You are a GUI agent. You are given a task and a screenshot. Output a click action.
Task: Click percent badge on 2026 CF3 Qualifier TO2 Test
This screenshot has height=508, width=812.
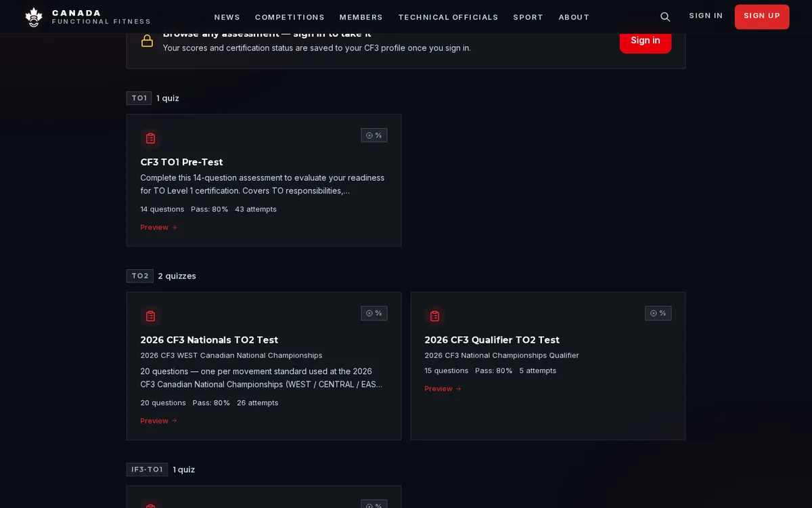click(658, 314)
